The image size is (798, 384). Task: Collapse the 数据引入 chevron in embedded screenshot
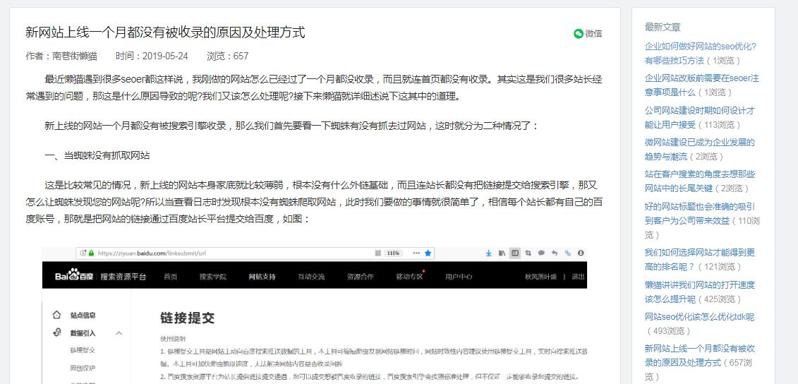[x=119, y=333]
